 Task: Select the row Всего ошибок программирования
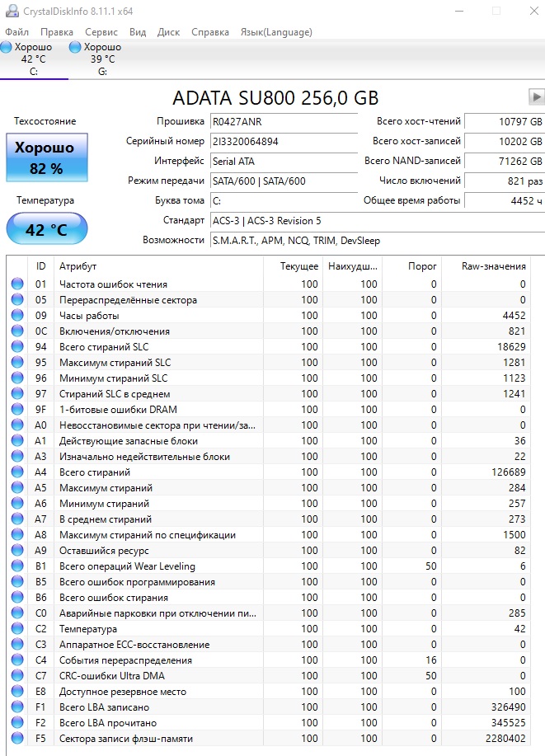269,581
